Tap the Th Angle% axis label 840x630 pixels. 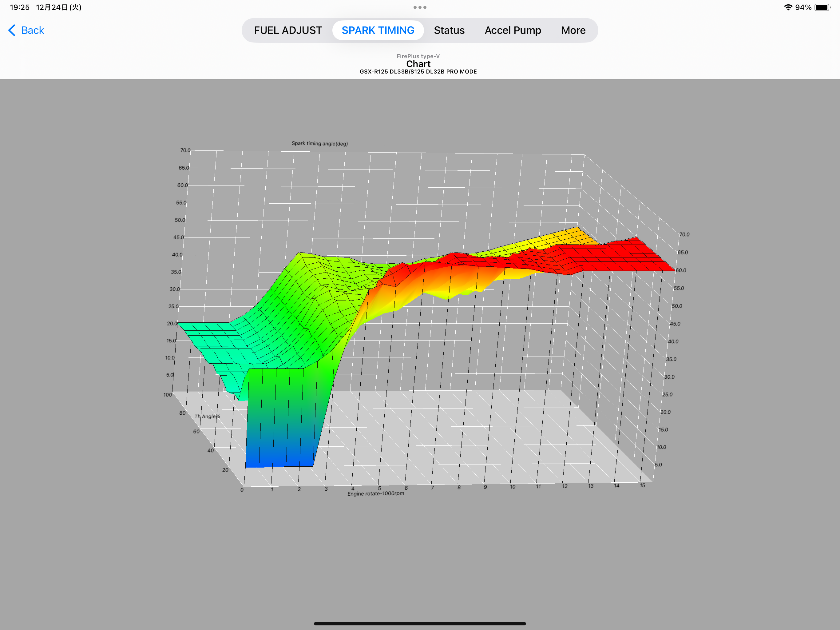click(207, 416)
